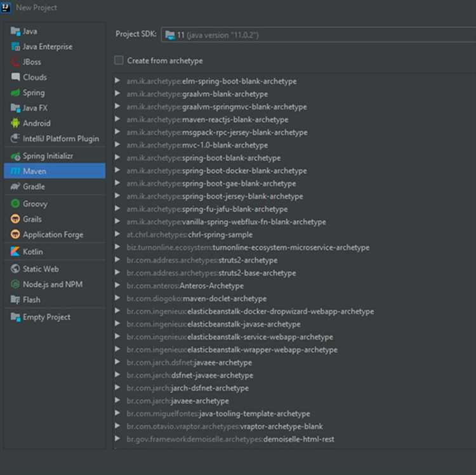Select br.com.jarch.dsfnet:javaee-archetype entry

189,363
